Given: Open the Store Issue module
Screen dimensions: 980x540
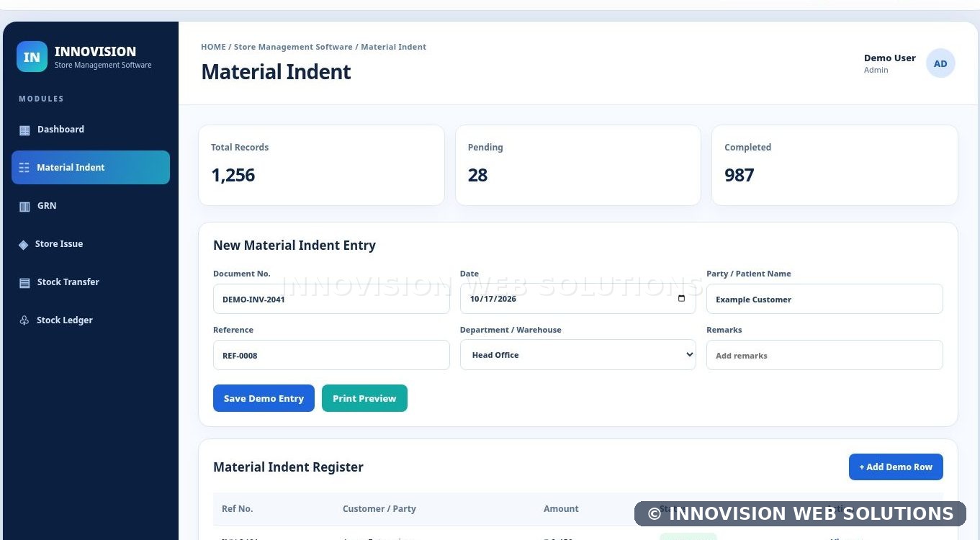Looking at the screenshot, I should [91, 244].
